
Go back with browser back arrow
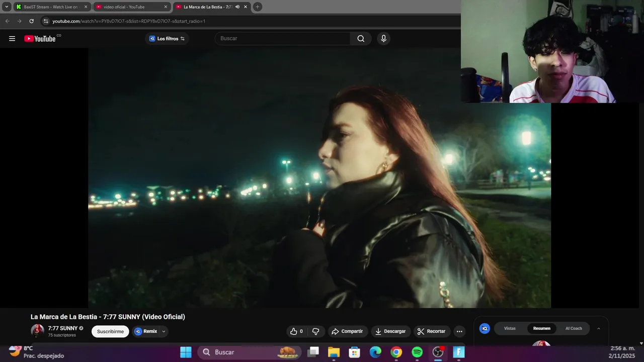coord(7,21)
